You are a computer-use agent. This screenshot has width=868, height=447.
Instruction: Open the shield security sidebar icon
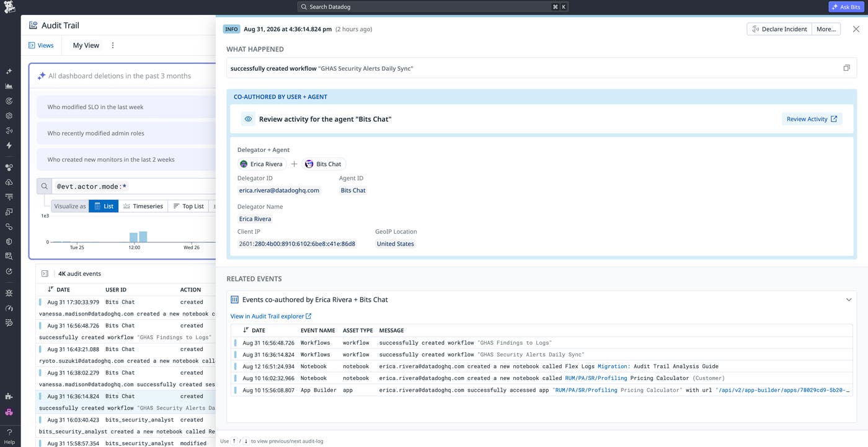pyautogui.click(x=9, y=242)
